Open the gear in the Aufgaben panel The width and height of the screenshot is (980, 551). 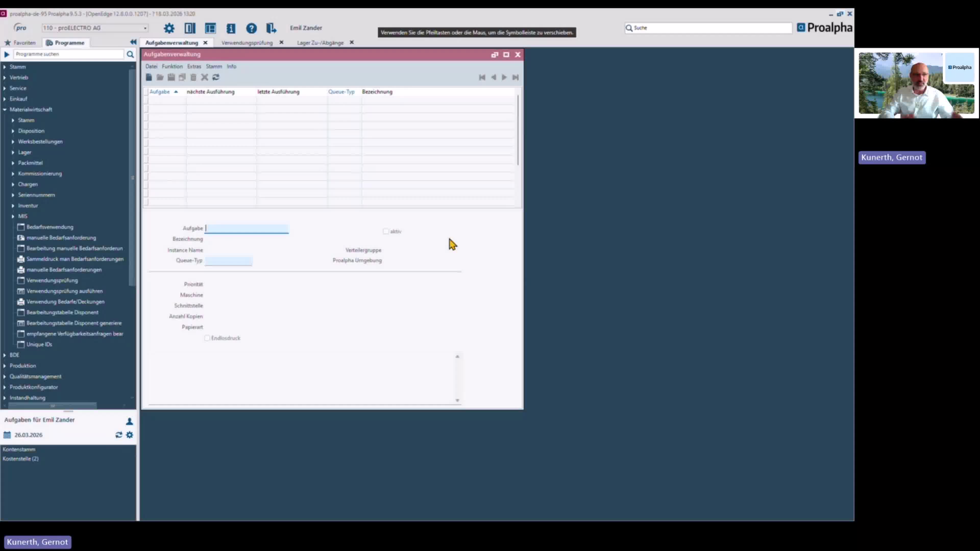(x=130, y=435)
